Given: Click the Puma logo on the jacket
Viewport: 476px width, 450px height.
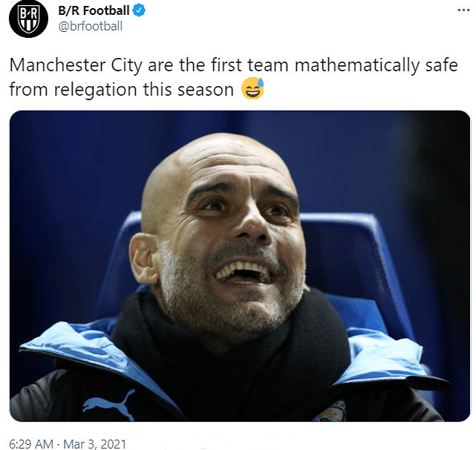Looking at the screenshot, I should point(109,405).
